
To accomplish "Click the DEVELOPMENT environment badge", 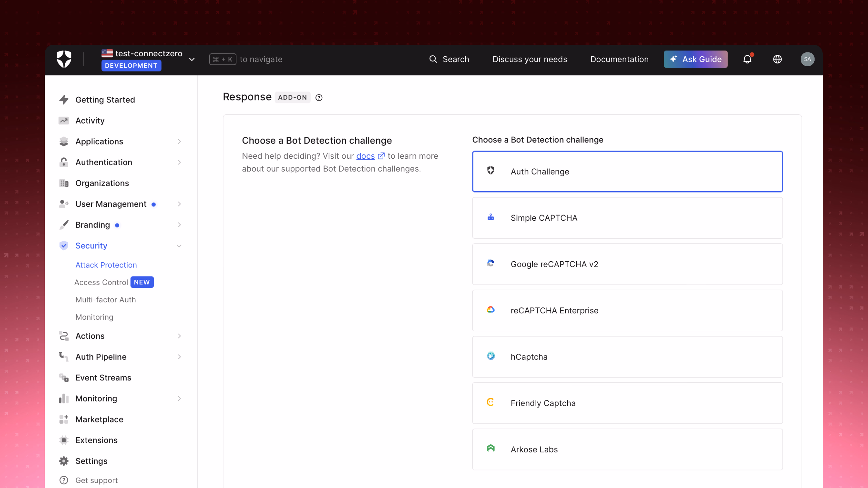I will 131,66.
